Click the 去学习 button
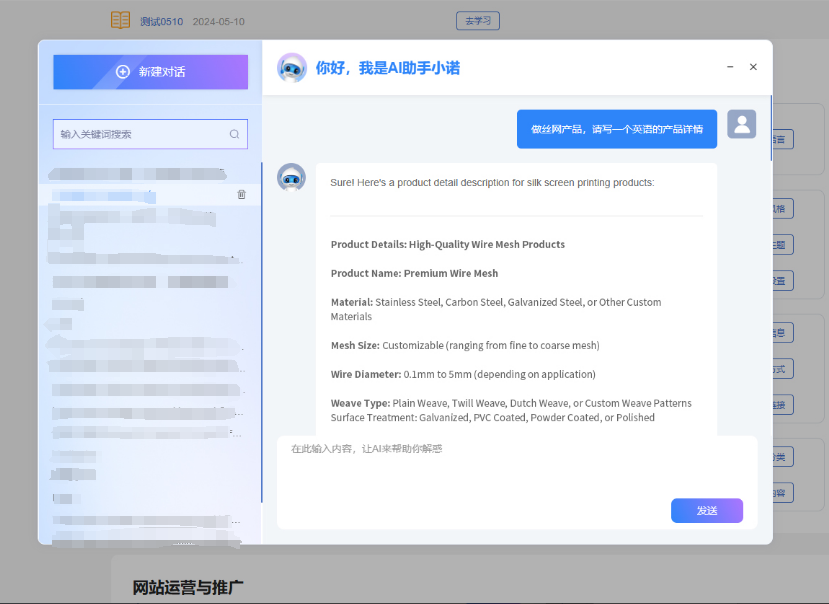Image resolution: width=829 pixels, height=604 pixels. [477, 21]
